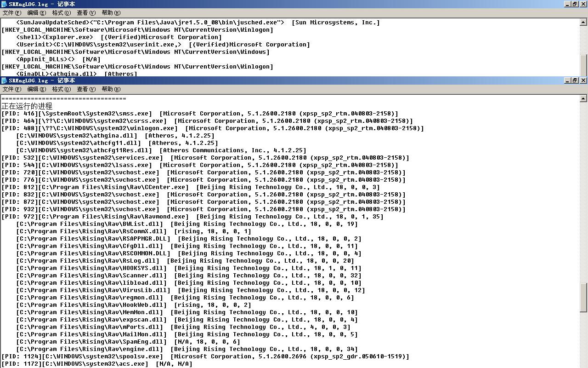Click the scroll-up arrow in the upper window

point(583,22)
